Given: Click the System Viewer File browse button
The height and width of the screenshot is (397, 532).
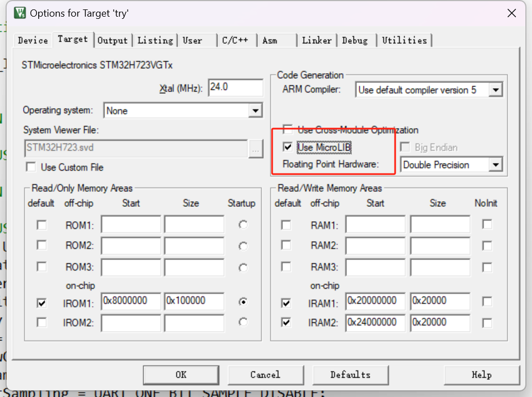Looking at the screenshot, I should click(255, 149).
